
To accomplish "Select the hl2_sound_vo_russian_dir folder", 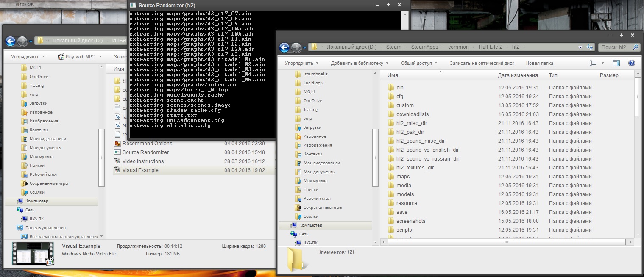I will coord(427,159).
